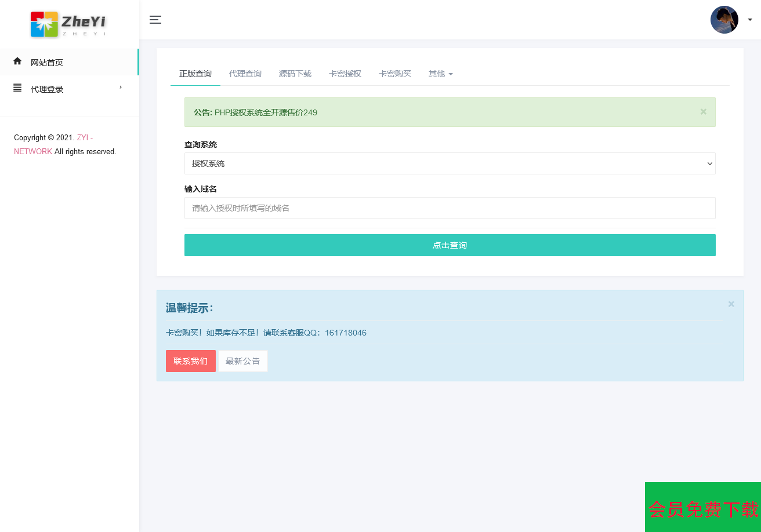Switch to the 源码下载 tab
The image size is (761, 532).
coord(295,74)
